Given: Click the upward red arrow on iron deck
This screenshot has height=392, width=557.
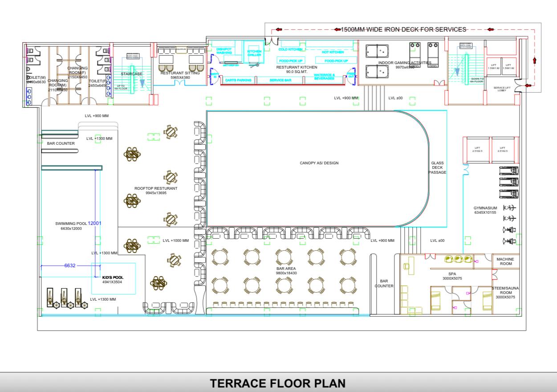Looking at the screenshot, I should [534, 61].
